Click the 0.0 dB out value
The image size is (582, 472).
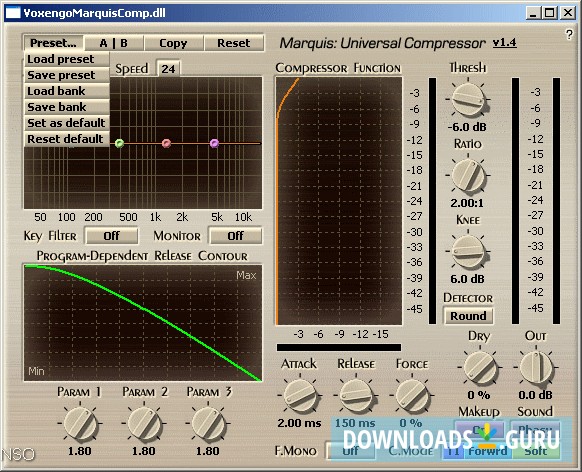tap(535, 395)
